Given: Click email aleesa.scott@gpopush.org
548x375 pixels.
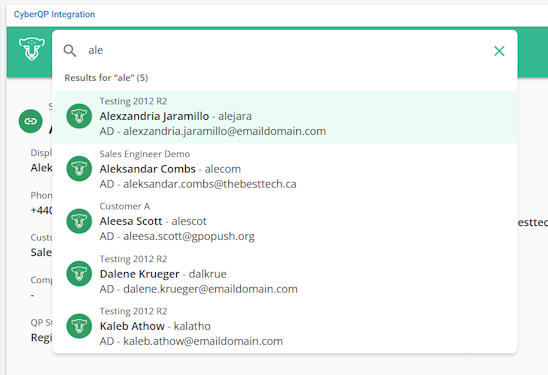Looking at the screenshot, I should [189, 236].
